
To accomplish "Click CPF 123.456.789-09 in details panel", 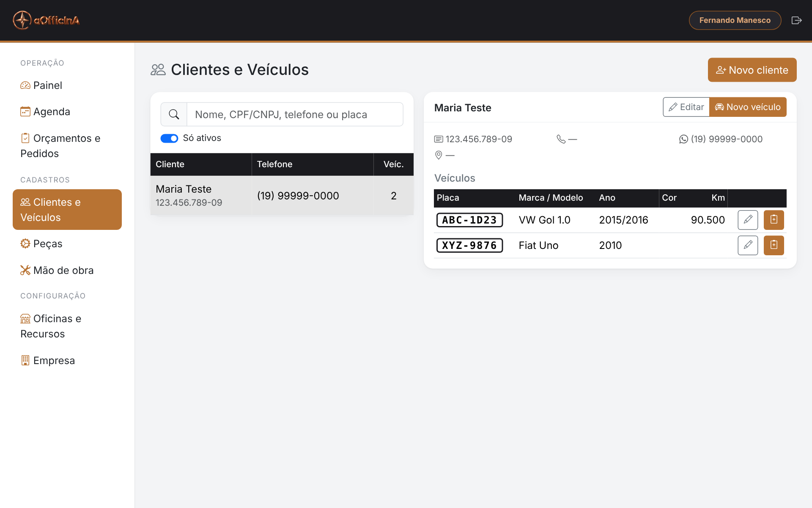I will 479,139.
